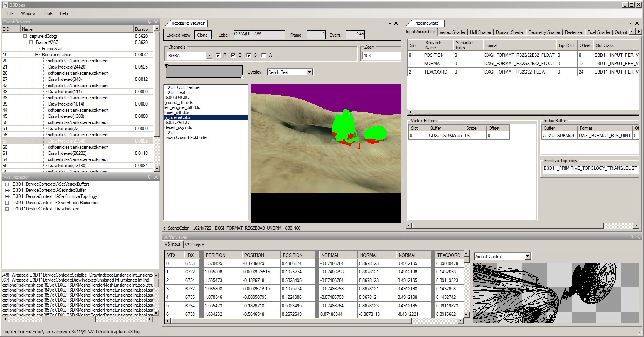The width and height of the screenshot is (644, 337).
Task: Expand the IASetVertexBuffers API call
Action: tap(7, 184)
